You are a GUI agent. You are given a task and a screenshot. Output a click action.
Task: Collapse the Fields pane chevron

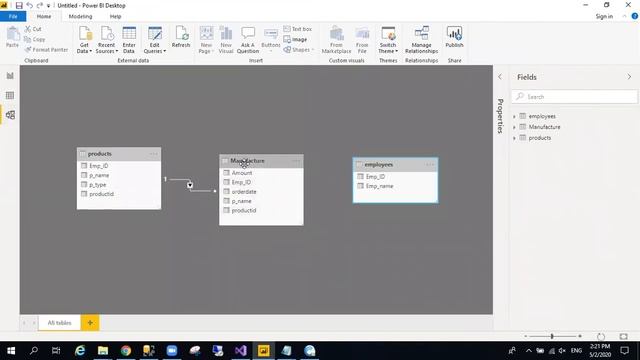(629, 77)
